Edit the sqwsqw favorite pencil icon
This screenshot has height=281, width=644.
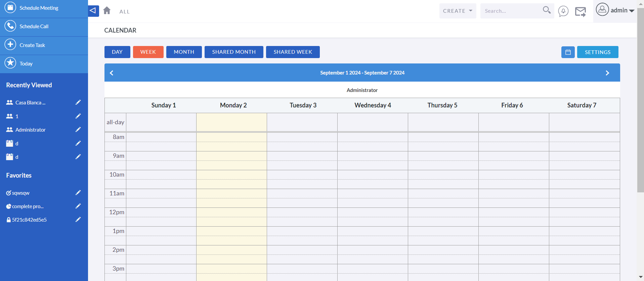click(78, 193)
